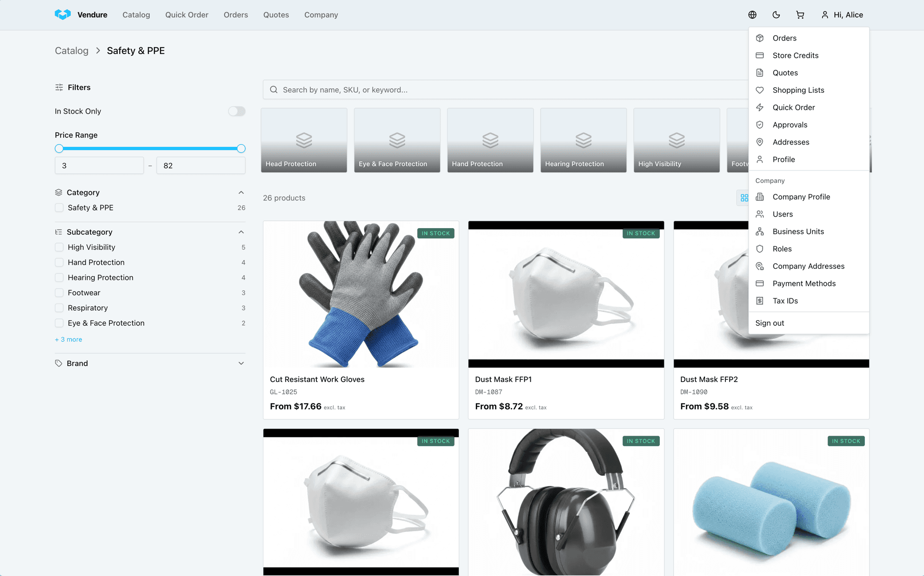Click the Roles shield icon

[x=760, y=249]
